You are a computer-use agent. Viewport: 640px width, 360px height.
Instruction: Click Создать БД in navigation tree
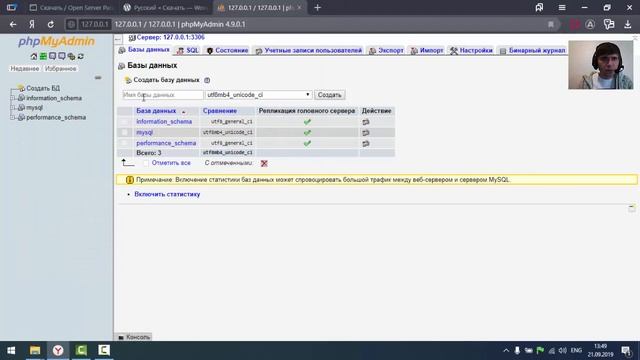tap(43, 88)
